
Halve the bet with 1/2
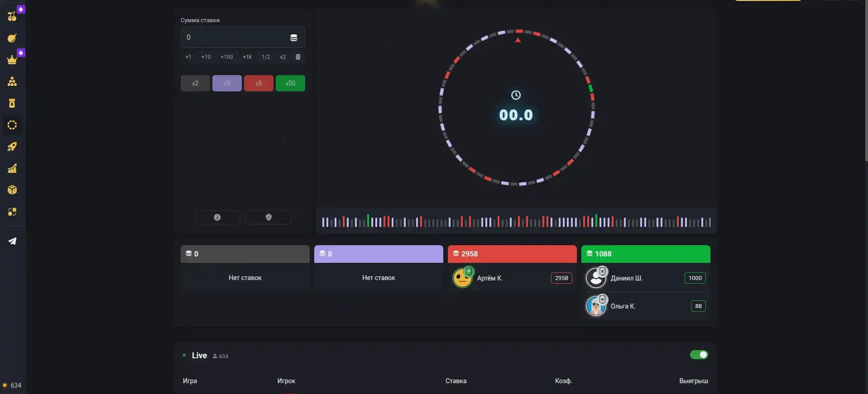(266, 57)
